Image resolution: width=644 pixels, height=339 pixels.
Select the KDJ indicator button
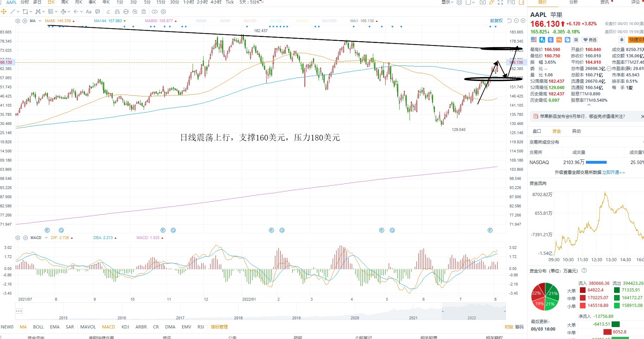(125, 327)
